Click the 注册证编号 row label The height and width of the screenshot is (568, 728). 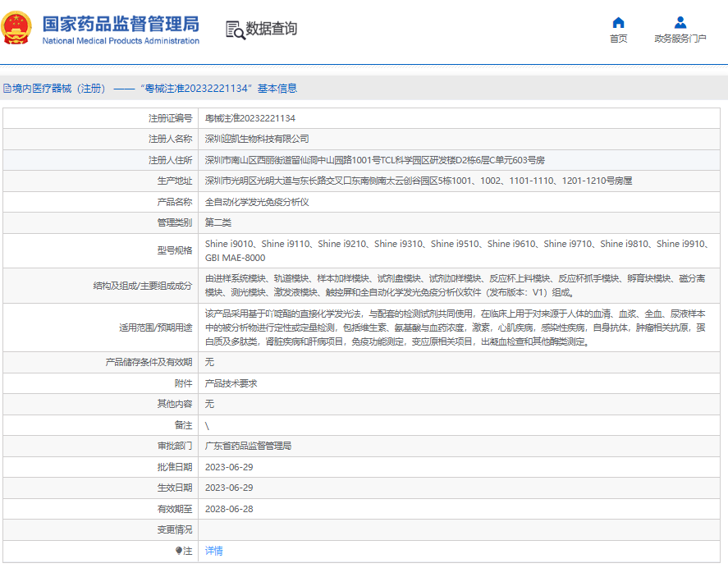170,118
